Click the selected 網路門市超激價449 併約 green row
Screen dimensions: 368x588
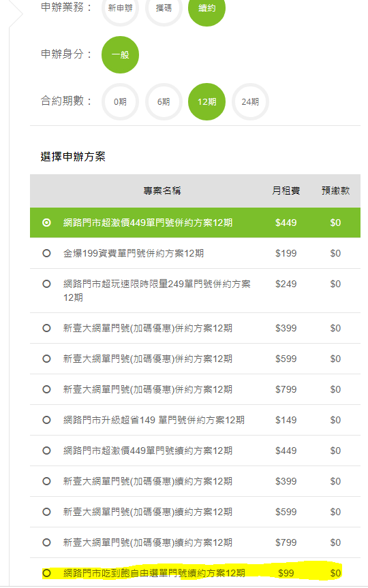(195, 223)
